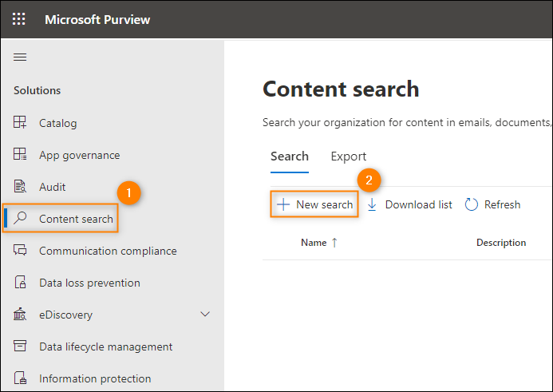Click the Data lifecycle management icon
The height and width of the screenshot is (392, 553).
click(x=20, y=346)
